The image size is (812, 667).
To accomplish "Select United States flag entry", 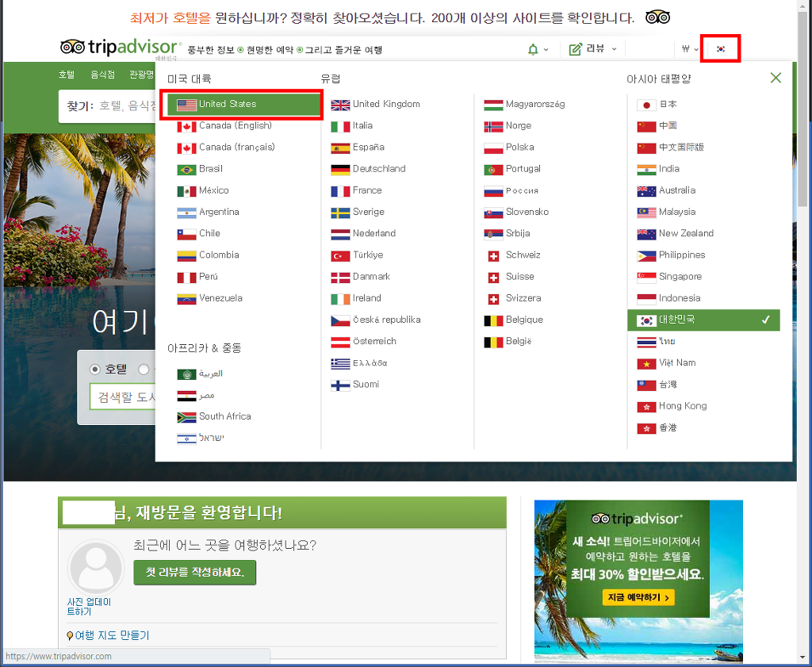I will (x=243, y=105).
